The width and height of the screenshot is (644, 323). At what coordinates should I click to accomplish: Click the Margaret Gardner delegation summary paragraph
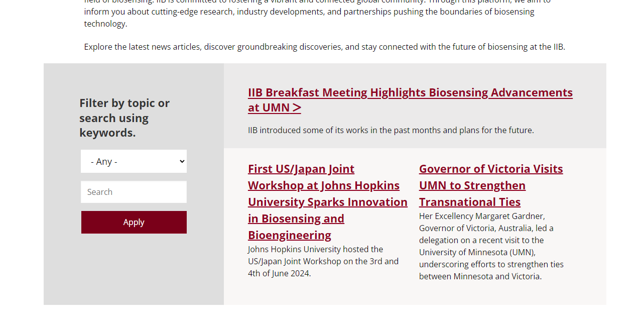[491, 246]
